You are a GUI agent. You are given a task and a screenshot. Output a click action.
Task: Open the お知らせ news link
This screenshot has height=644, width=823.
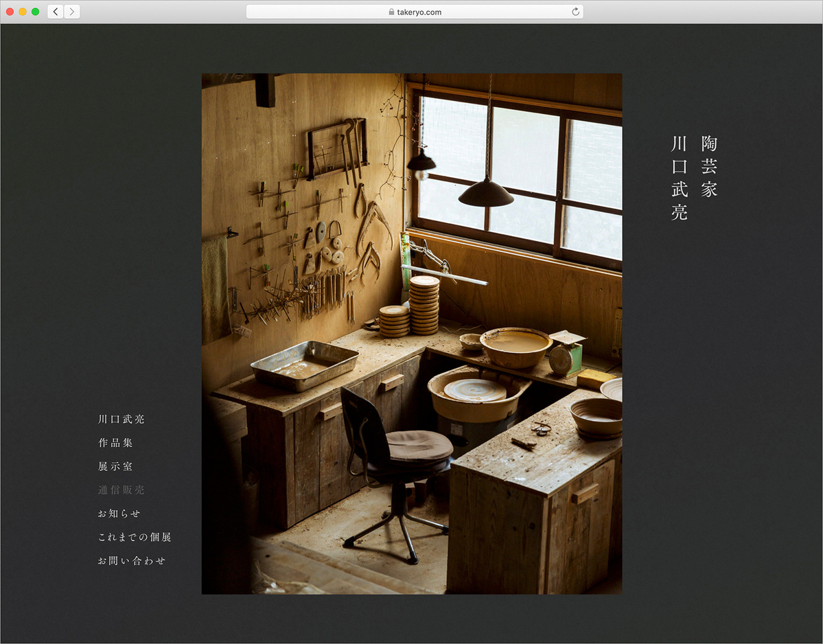pos(119,514)
